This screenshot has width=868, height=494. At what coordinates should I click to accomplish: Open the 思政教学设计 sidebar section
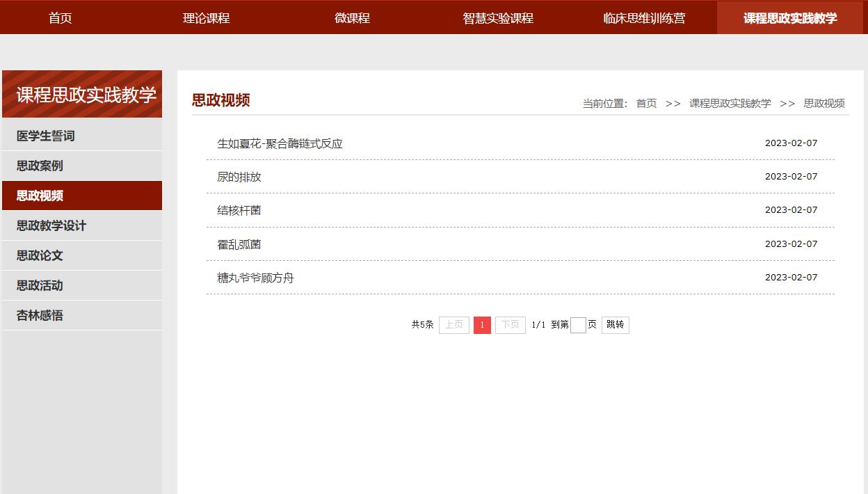tap(51, 225)
